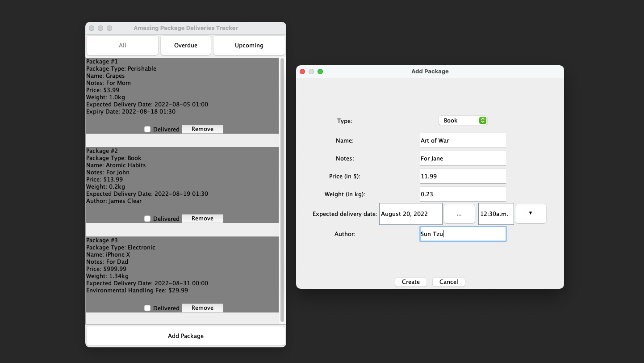The width and height of the screenshot is (644, 363).
Task: Remove Package #3 iPhone X
Action: point(202,308)
